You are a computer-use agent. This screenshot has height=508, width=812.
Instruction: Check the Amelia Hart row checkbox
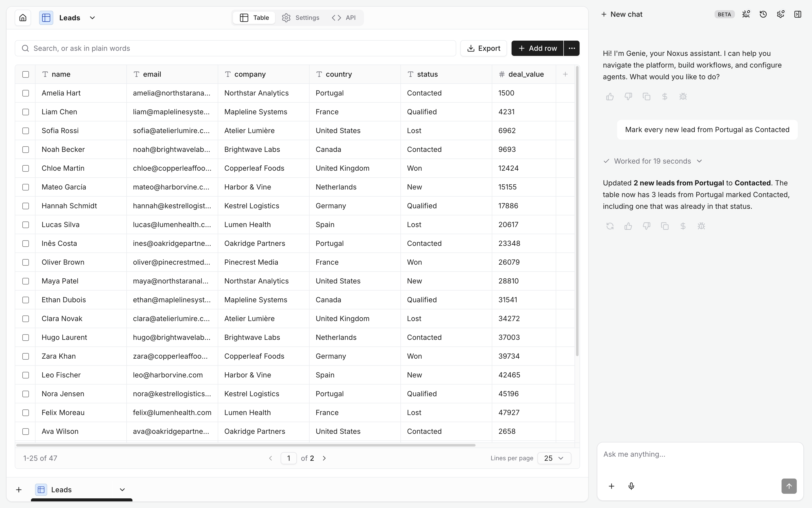click(x=25, y=93)
